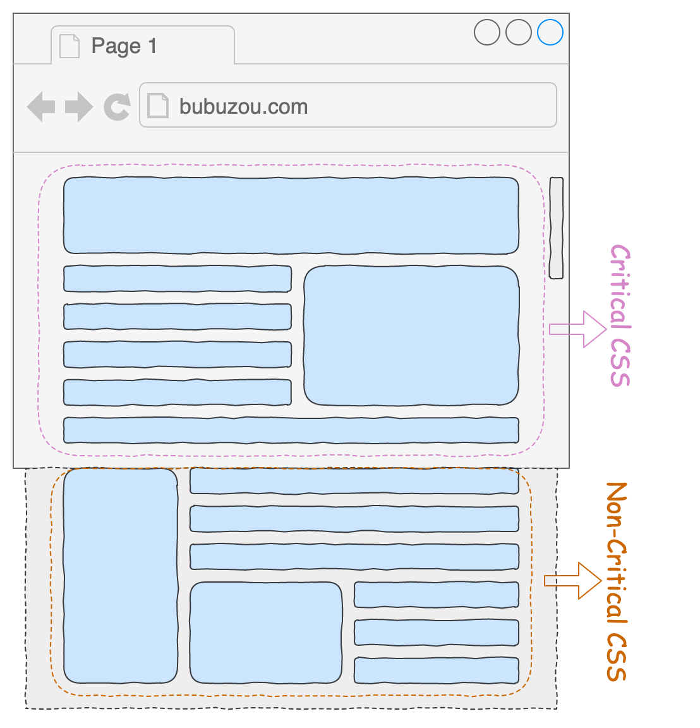Image resolution: width=700 pixels, height=728 pixels.
Task: Click the large square block right of the four rows
Action: point(411,336)
